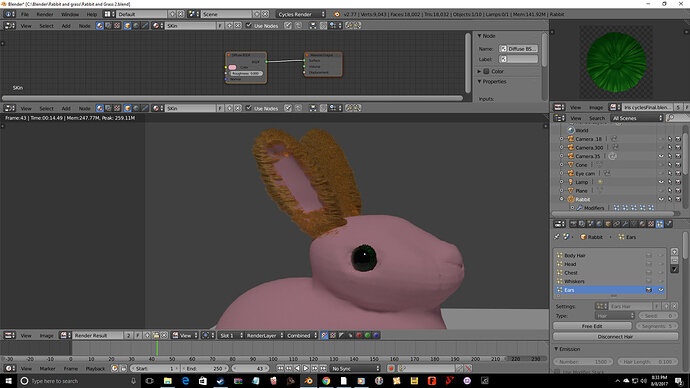Toggle visibility eye for Lamp in outliner
The height and width of the screenshot is (388, 690).
[x=661, y=182]
